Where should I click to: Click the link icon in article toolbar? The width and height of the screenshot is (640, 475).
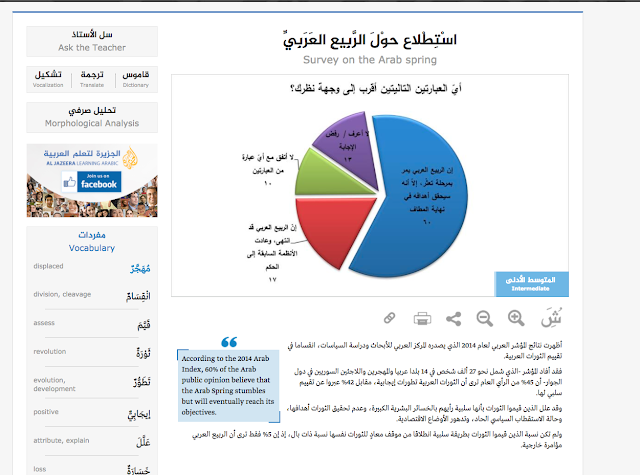point(390,318)
